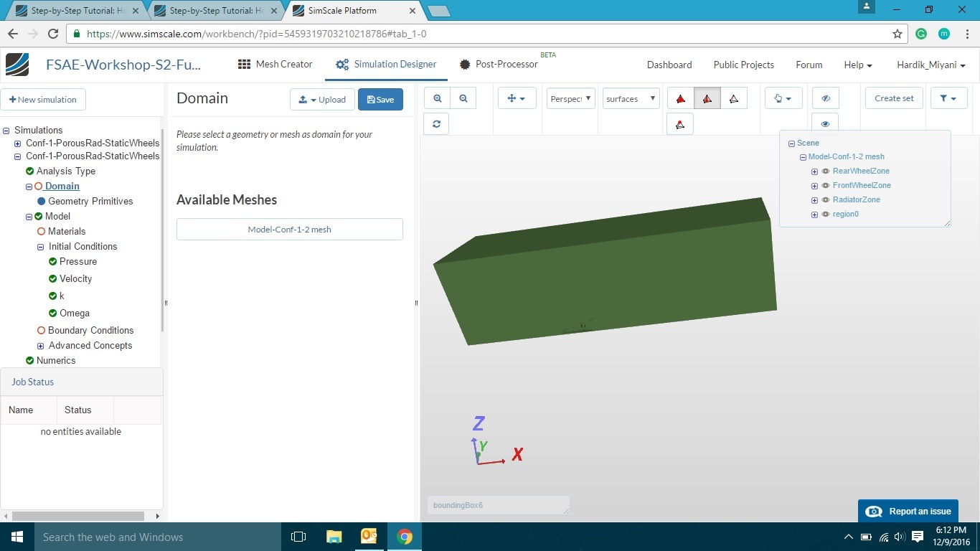Click the refresh view icon
The height and width of the screenshot is (551, 980).
(437, 123)
